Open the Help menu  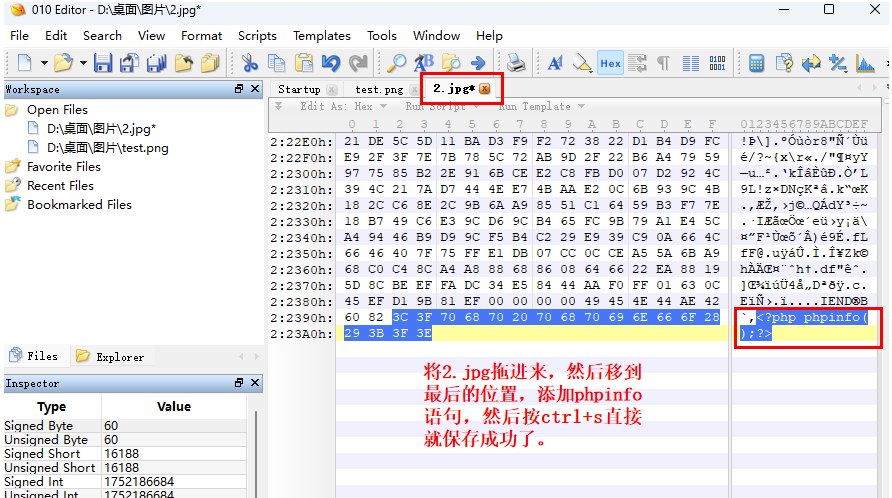[x=489, y=36]
